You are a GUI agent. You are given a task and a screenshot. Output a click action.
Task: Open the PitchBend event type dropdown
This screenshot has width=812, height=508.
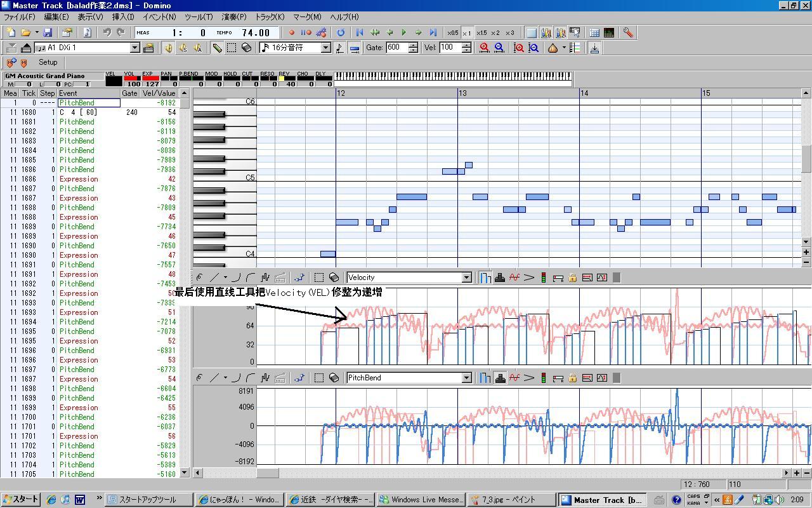(466, 378)
